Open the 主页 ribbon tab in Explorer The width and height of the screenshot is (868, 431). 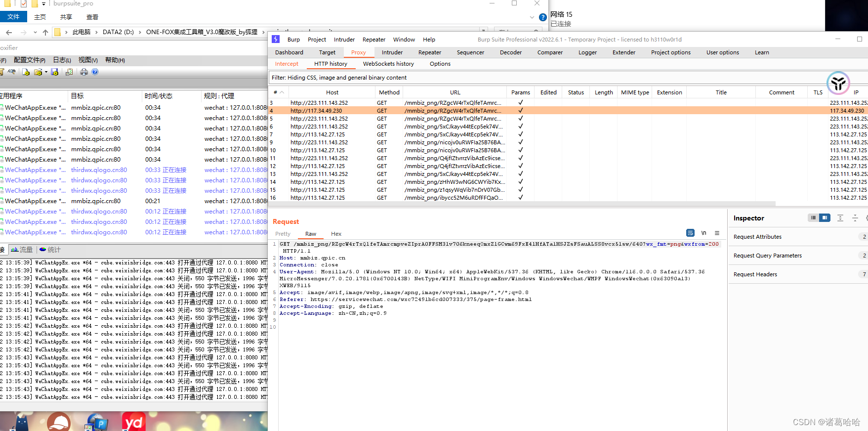(40, 17)
